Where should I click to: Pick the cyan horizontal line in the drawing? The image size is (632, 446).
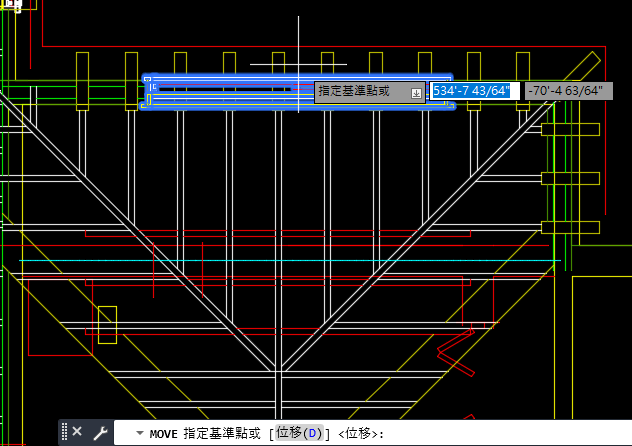[x=290, y=261]
